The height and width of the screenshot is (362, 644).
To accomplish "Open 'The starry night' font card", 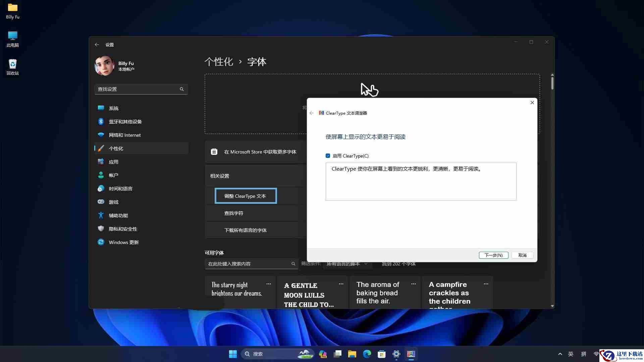I will pos(240,292).
